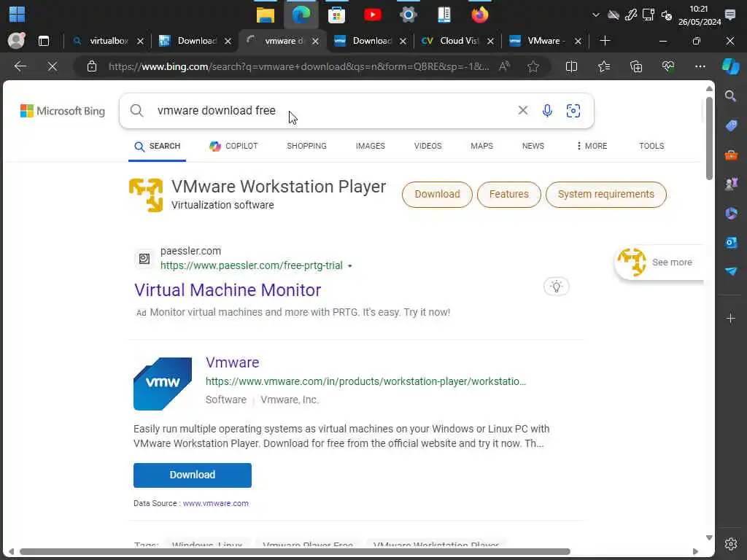
Task: Add this page to favorites
Action: (x=533, y=66)
